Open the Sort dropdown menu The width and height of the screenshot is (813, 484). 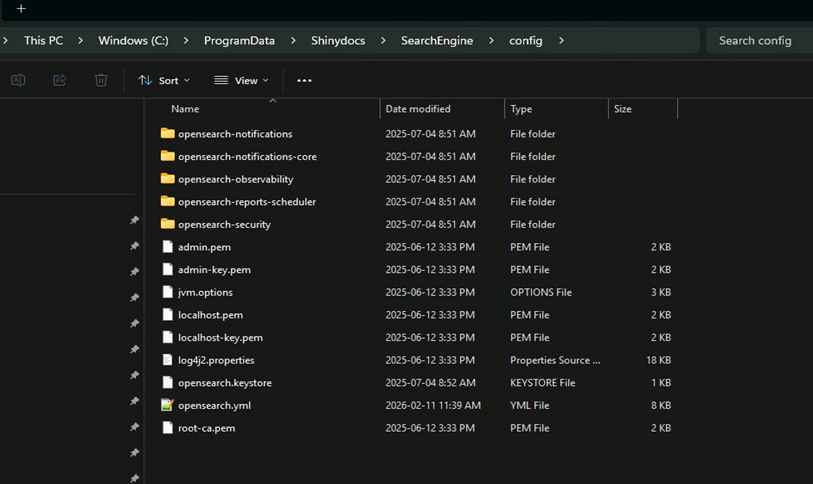click(164, 80)
